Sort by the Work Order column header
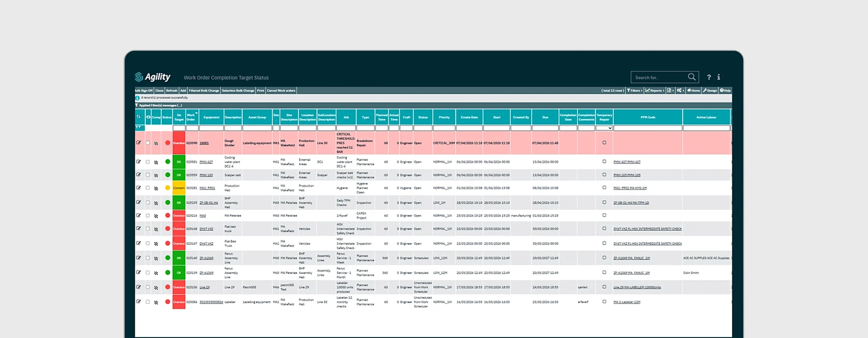 (192, 117)
